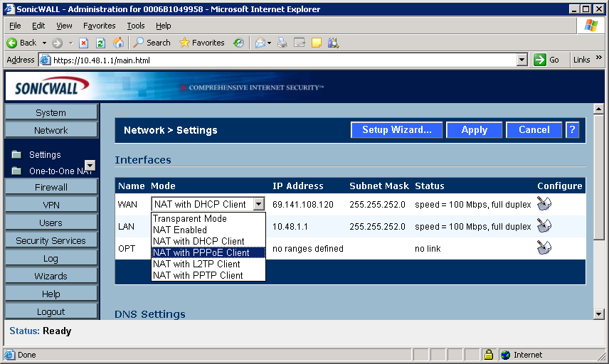Go to browser Home icon
The height and width of the screenshot is (364, 609).
coord(118,43)
